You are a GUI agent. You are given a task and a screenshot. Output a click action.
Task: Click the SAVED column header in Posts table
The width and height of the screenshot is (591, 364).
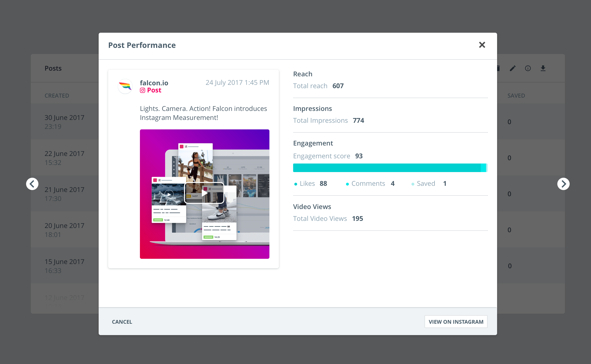[x=516, y=96]
